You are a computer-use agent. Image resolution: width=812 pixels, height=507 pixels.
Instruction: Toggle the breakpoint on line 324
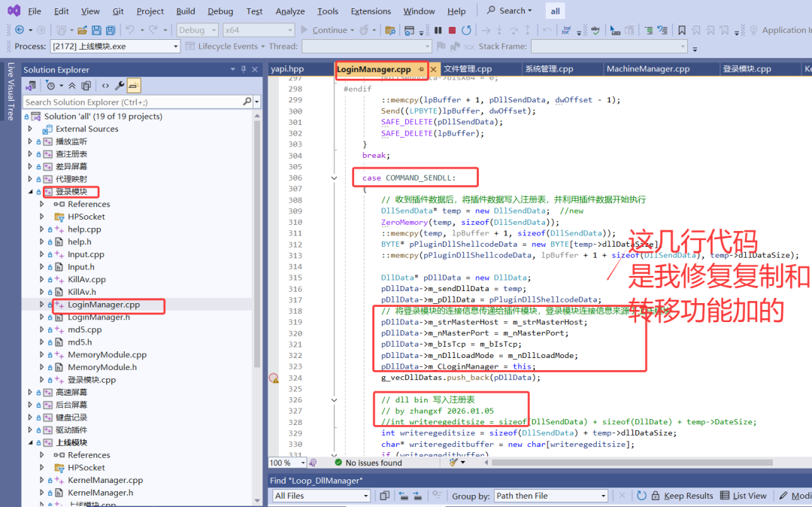(274, 378)
